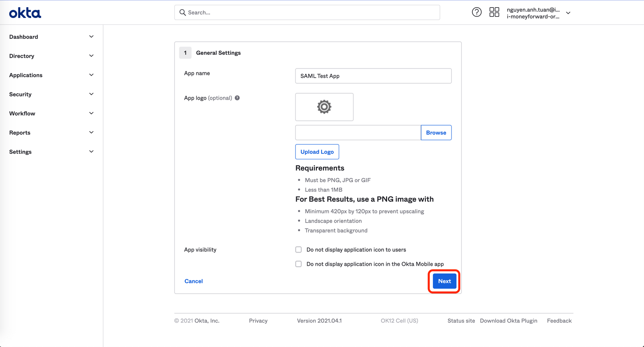Open the Okta, Inc. footer link
The width and height of the screenshot is (644, 347).
click(207, 321)
